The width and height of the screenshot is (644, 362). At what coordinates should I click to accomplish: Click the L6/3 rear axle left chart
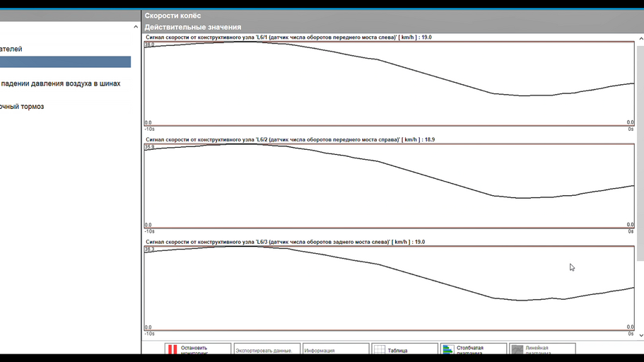tap(390, 288)
